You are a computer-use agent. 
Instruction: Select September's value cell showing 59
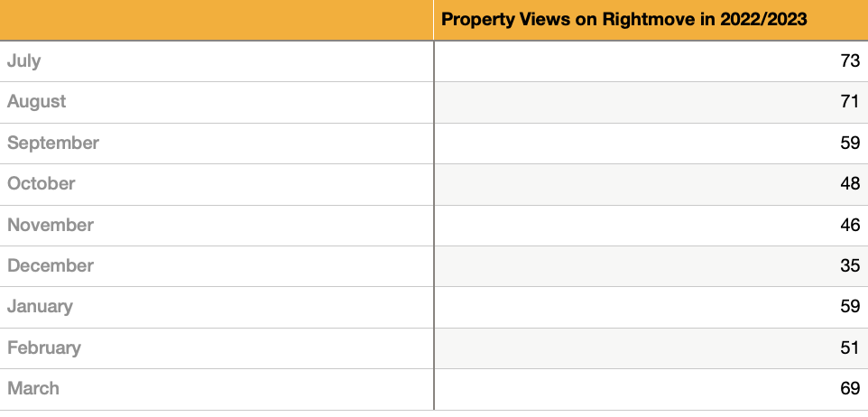[850, 143]
